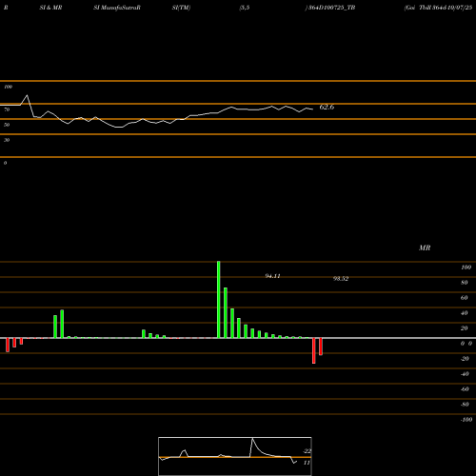The image size is (476, 476).
Task: Click the longest red bar below zero
Action: click(x=314, y=350)
